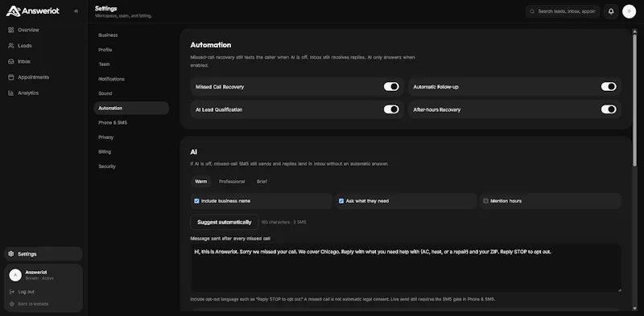Click the missed call message text area
This screenshot has width=644, height=316.
(x=406, y=268)
